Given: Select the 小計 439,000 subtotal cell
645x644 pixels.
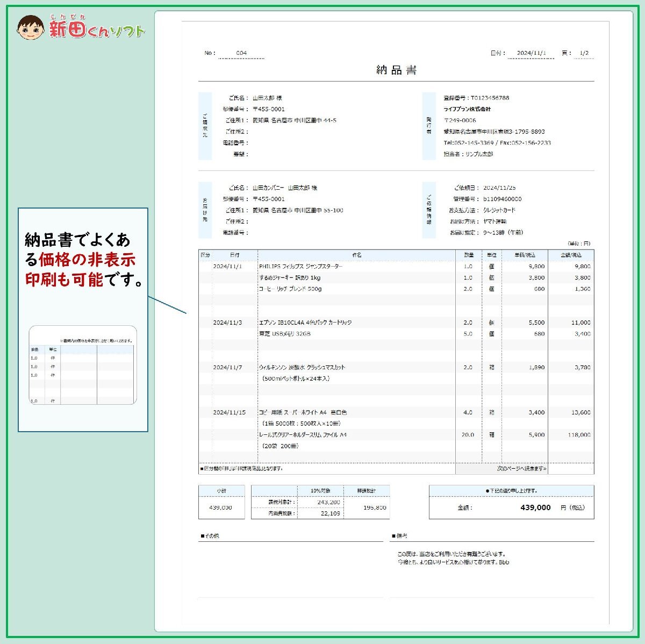Looking at the screenshot, I should click(x=222, y=507).
